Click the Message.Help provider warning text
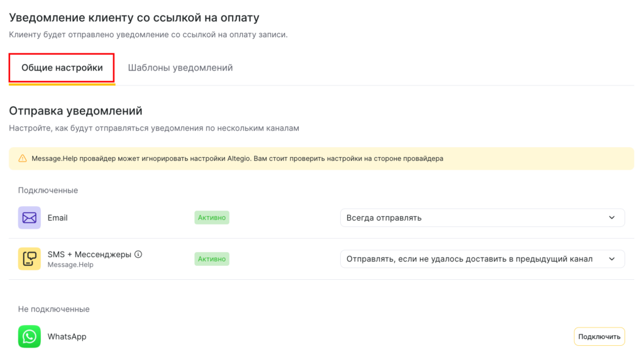The width and height of the screenshot is (644, 364). pyautogui.click(x=237, y=158)
